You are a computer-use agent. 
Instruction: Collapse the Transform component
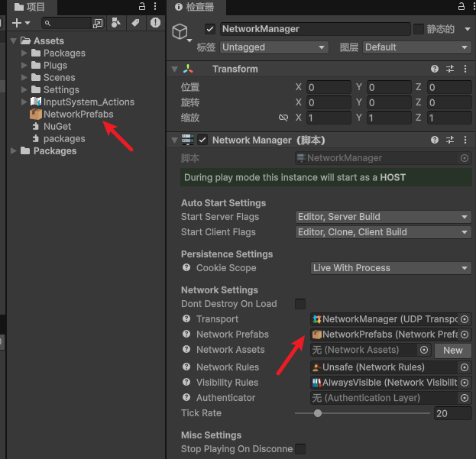174,69
